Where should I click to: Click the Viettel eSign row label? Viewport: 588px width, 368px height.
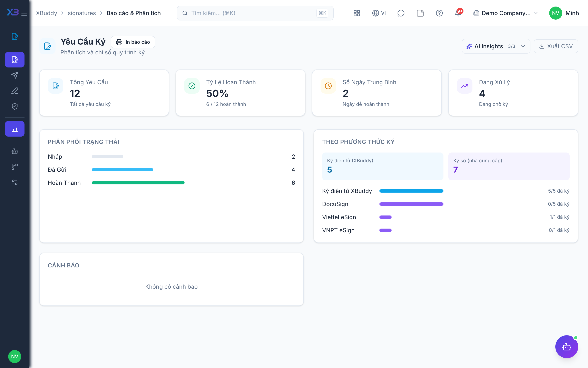click(x=339, y=217)
